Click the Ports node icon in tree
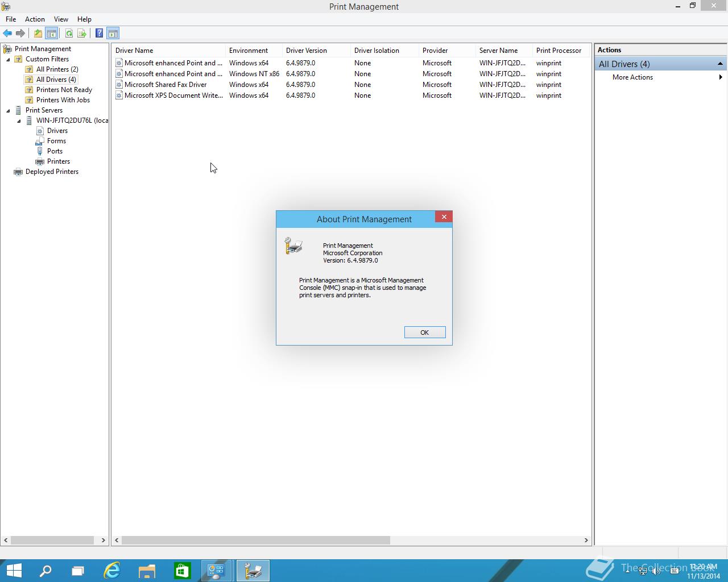The height and width of the screenshot is (582, 728). coord(40,151)
